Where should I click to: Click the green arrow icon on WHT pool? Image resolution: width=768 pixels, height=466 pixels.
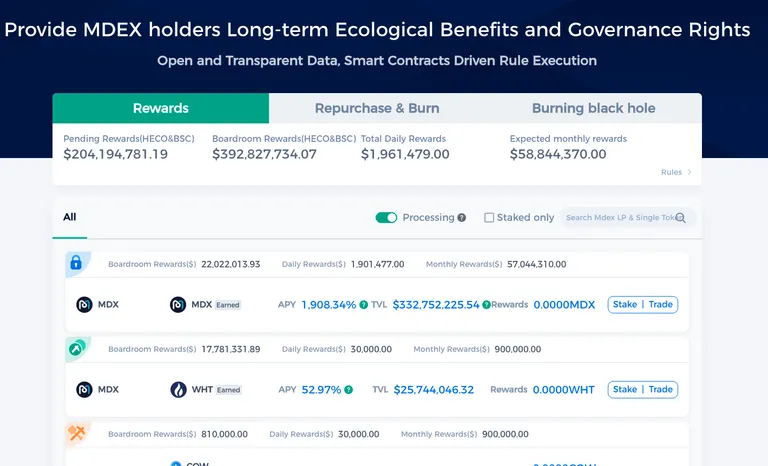click(76, 348)
